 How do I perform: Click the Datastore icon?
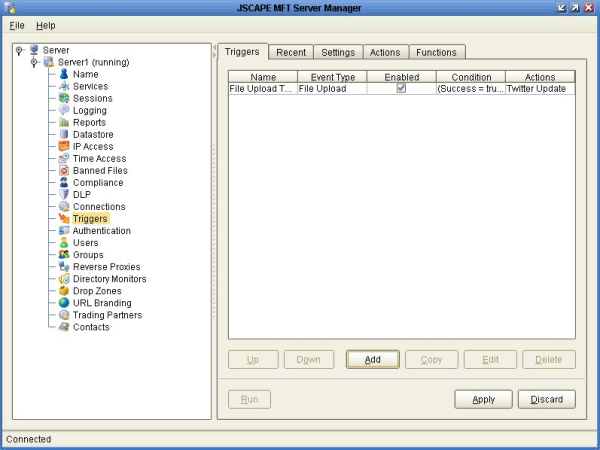(64, 135)
